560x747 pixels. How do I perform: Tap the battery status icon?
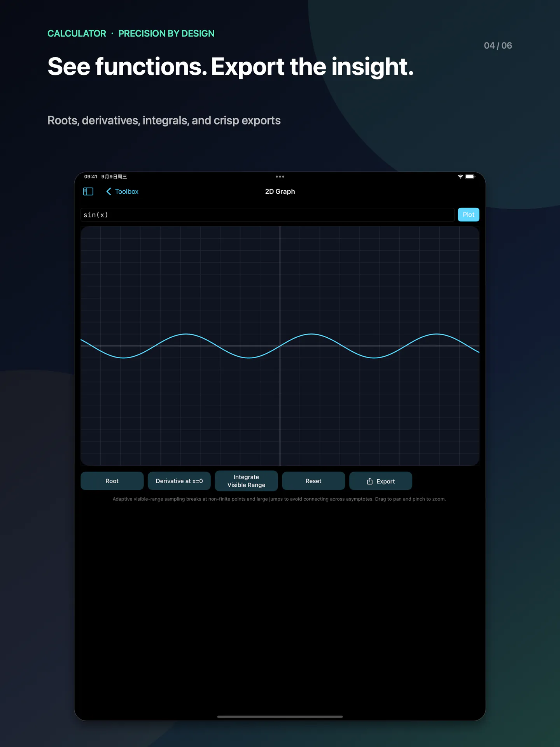coord(470,177)
